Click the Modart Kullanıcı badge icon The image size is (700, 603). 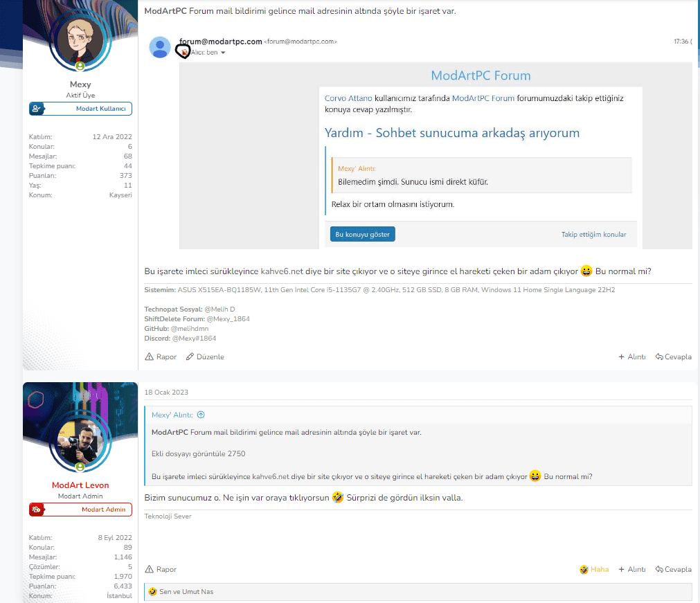coord(37,109)
